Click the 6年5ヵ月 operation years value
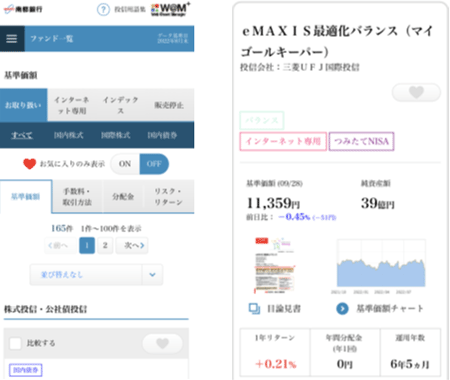The width and height of the screenshot is (450, 380). pyautogui.click(x=410, y=364)
